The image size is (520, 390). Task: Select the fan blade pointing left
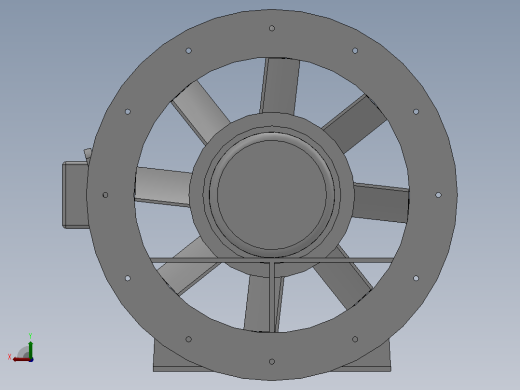click(163, 186)
